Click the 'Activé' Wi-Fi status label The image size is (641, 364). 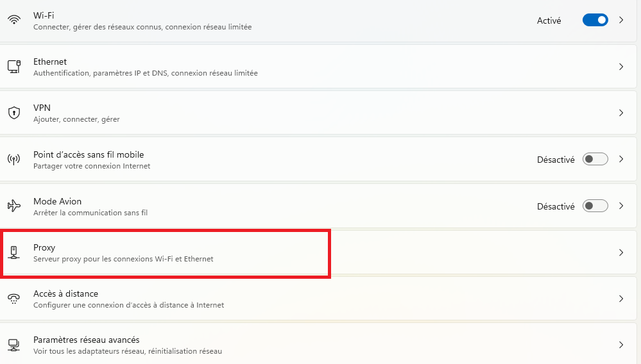click(x=549, y=21)
